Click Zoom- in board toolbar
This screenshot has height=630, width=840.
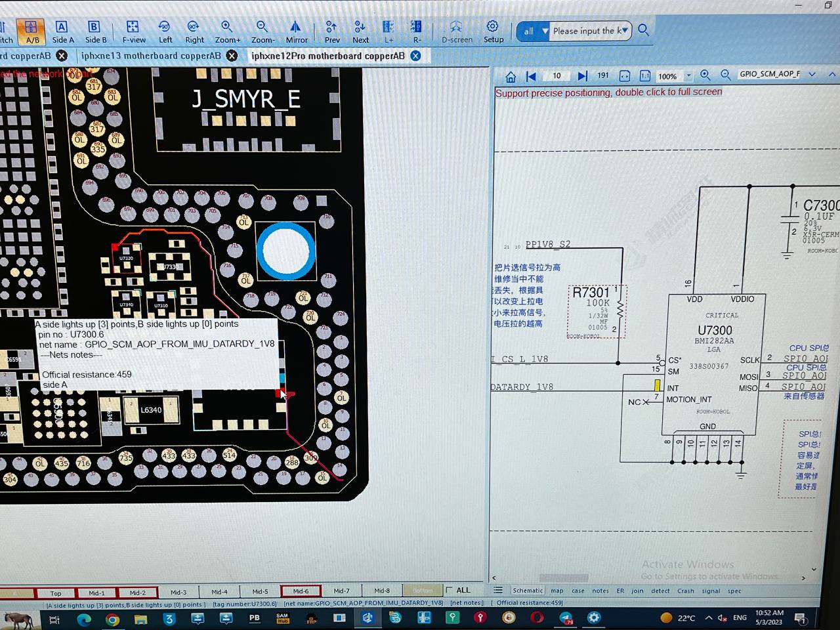pyautogui.click(x=262, y=31)
